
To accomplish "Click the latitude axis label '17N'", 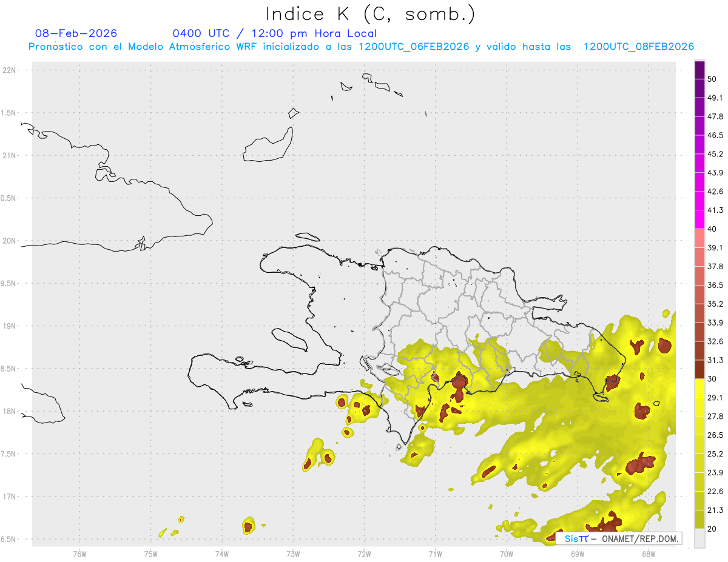I will (x=9, y=497).
